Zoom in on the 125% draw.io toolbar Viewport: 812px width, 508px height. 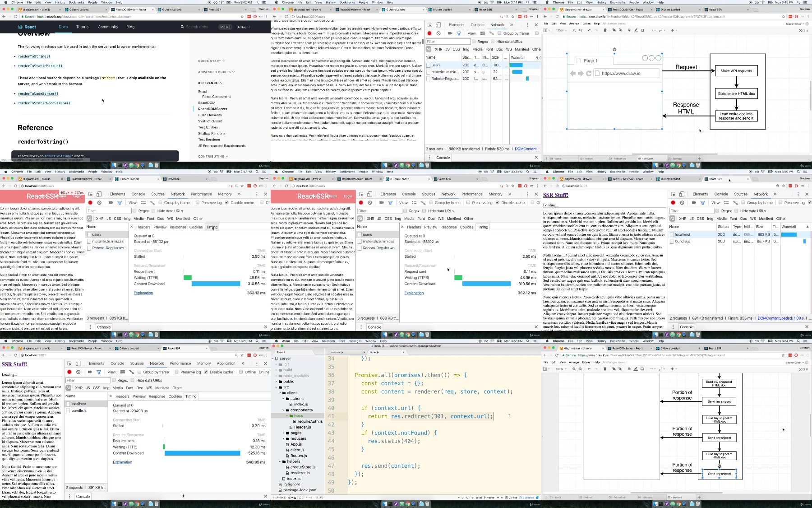[574, 30]
